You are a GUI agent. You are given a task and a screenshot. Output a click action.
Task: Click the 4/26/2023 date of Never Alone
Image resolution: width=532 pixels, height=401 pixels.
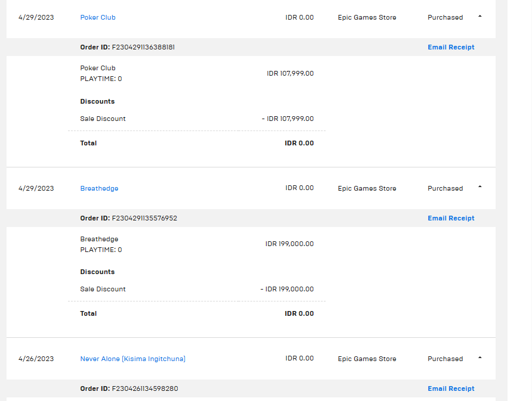click(36, 359)
